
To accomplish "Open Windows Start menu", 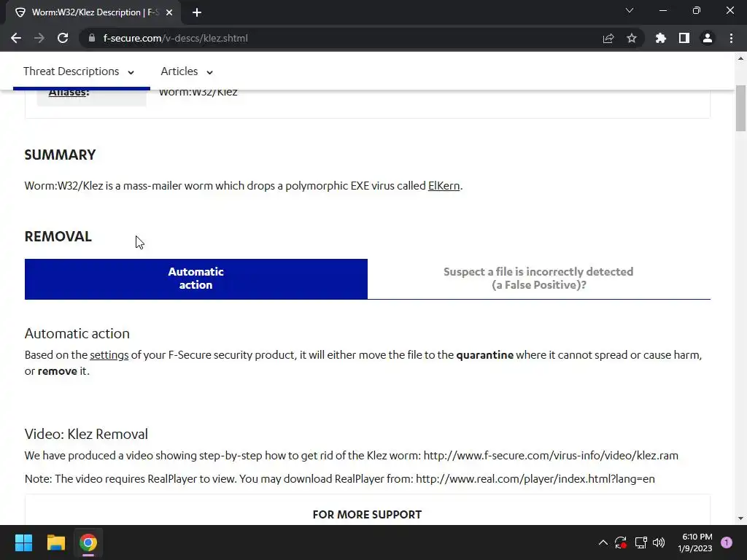I will (23, 542).
